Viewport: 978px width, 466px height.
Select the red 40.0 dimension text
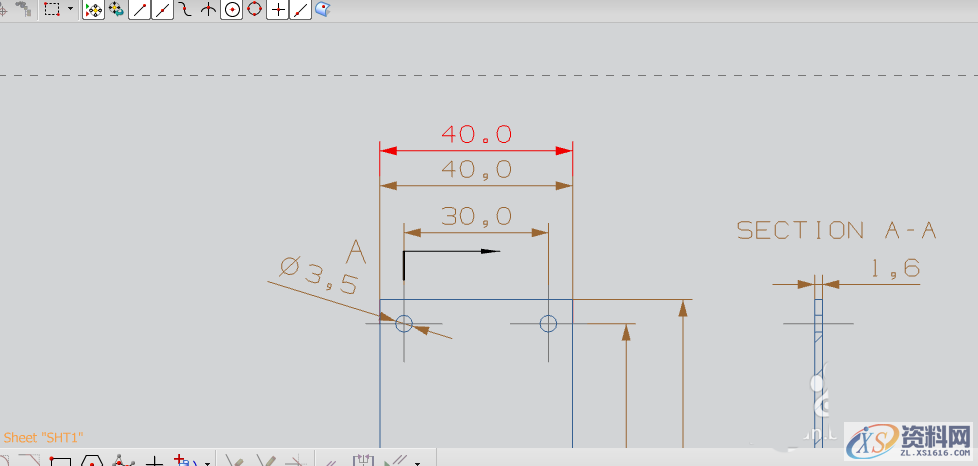[476, 134]
